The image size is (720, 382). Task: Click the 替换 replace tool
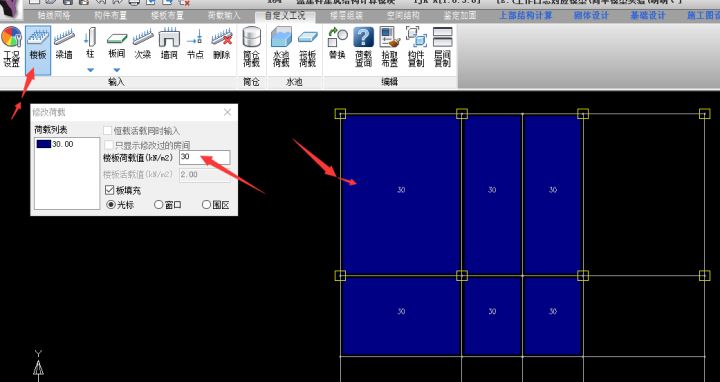[x=337, y=45]
